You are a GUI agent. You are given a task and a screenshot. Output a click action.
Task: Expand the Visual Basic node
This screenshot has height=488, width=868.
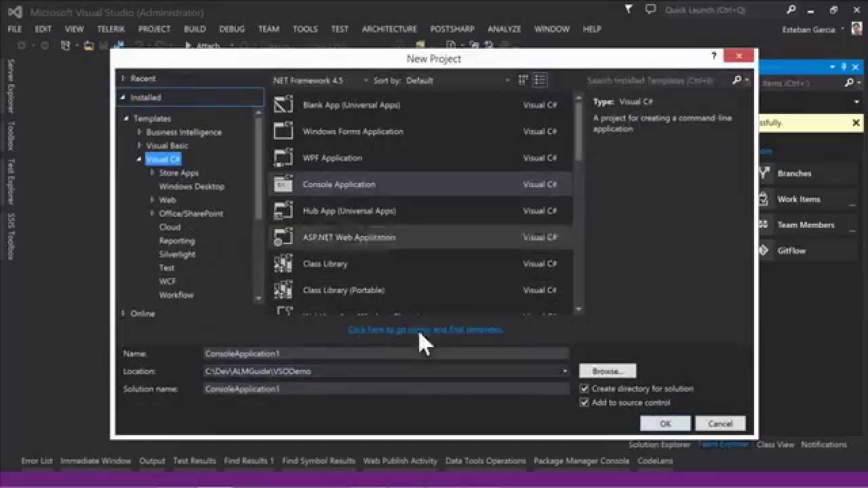(140, 145)
